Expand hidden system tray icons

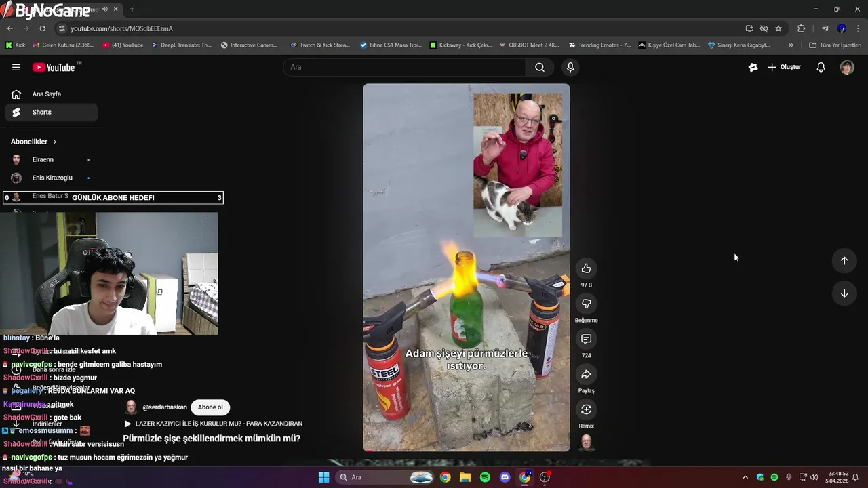click(745, 477)
